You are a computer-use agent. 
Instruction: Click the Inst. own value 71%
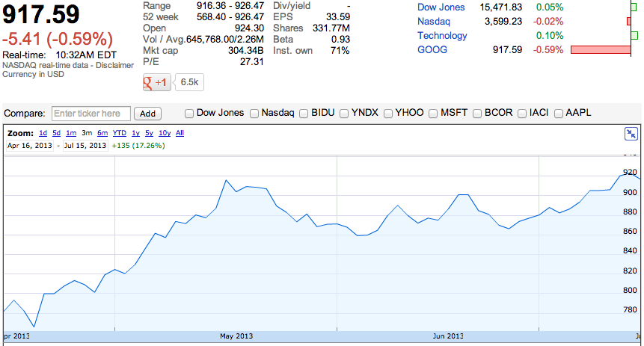pyautogui.click(x=340, y=51)
